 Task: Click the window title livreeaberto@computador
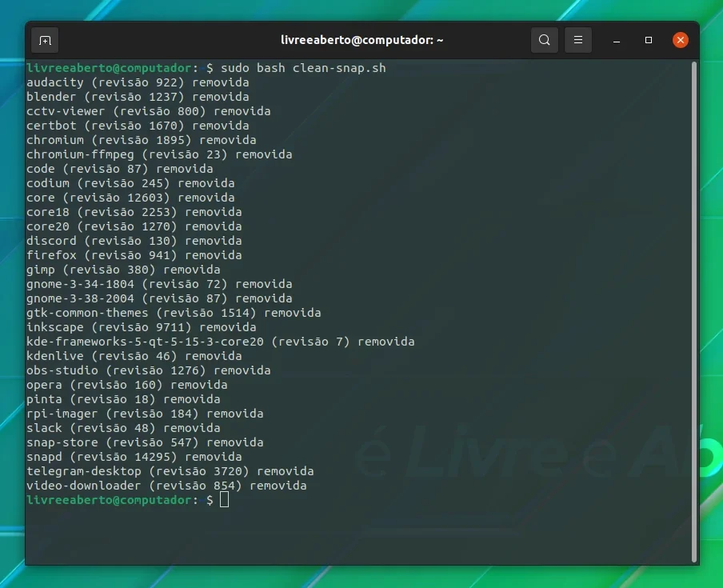[x=362, y=40]
